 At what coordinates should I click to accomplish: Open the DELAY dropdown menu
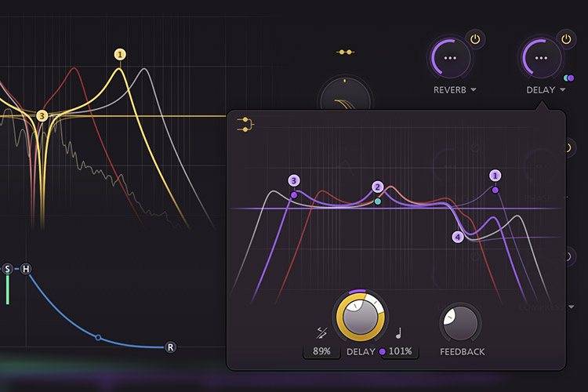tap(546, 90)
